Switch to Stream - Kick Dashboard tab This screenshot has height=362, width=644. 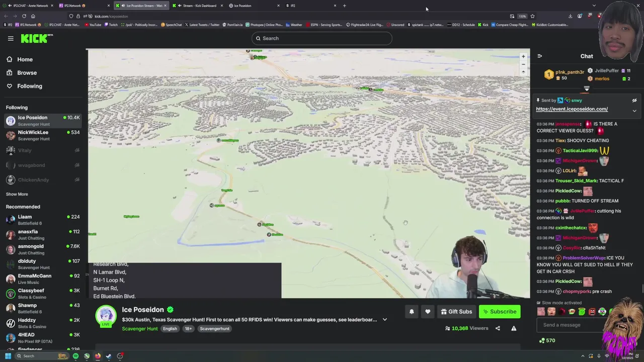[198, 6]
